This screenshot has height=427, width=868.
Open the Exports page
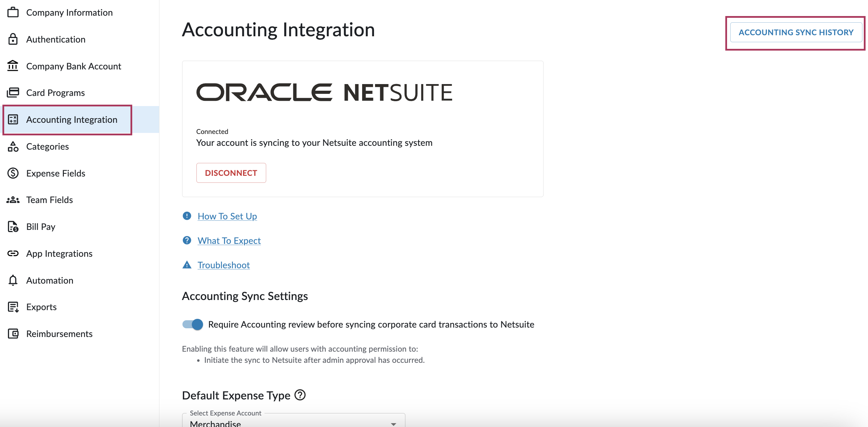80,307
